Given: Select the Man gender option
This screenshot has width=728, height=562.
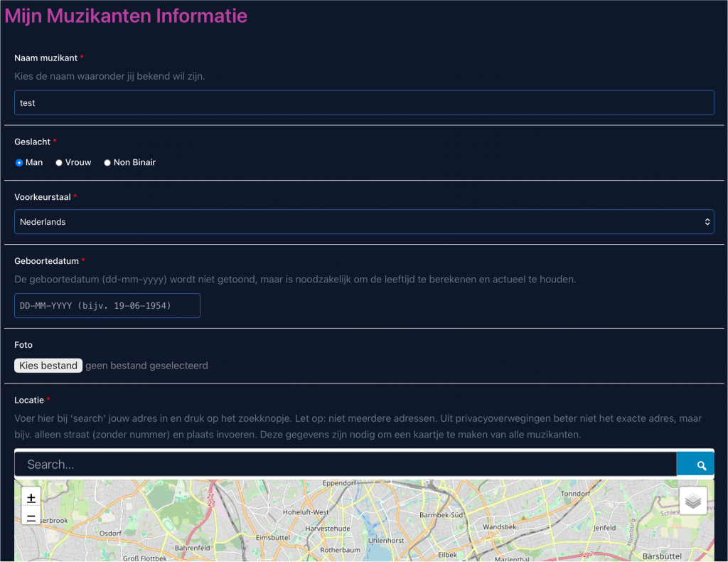Looking at the screenshot, I should tap(19, 163).
